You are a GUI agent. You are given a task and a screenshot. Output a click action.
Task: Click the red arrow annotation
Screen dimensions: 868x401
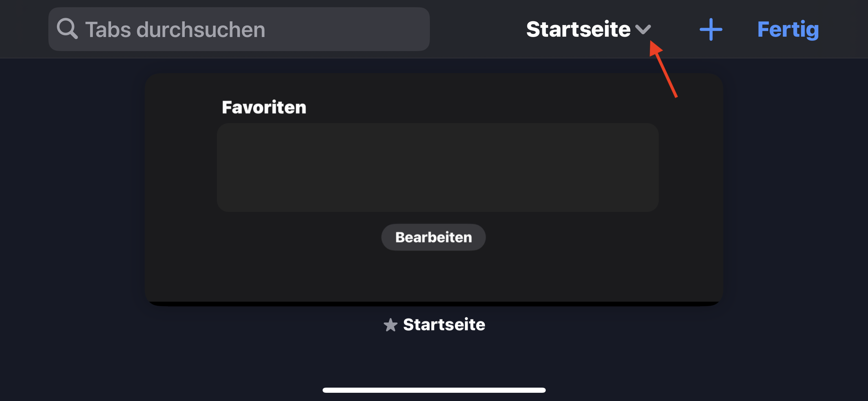pos(664,70)
